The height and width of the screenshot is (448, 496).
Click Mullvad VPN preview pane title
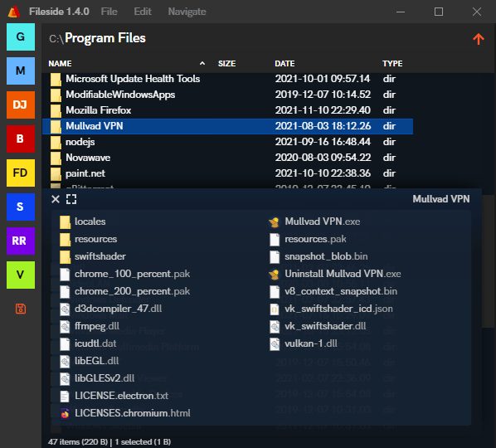pyautogui.click(x=441, y=199)
